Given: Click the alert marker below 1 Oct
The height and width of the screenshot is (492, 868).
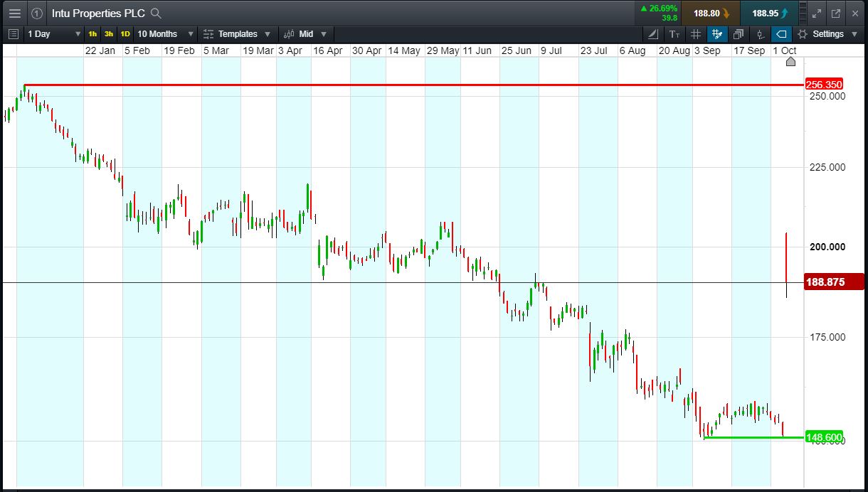Looking at the screenshot, I should pyautogui.click(x=790, y=62).
